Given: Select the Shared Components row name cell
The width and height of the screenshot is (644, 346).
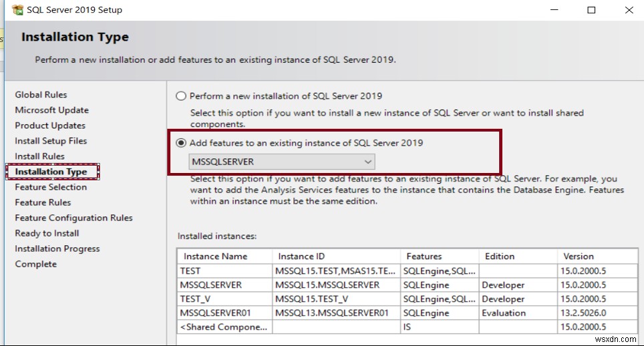Looking at the screenshot, I should [x=224, y=327].
